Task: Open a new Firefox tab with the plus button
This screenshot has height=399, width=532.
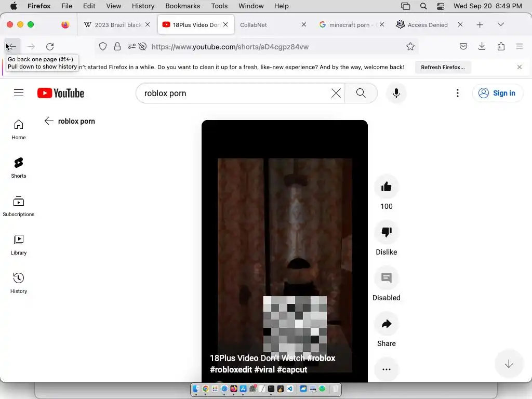Action: [x=480, y=25]
